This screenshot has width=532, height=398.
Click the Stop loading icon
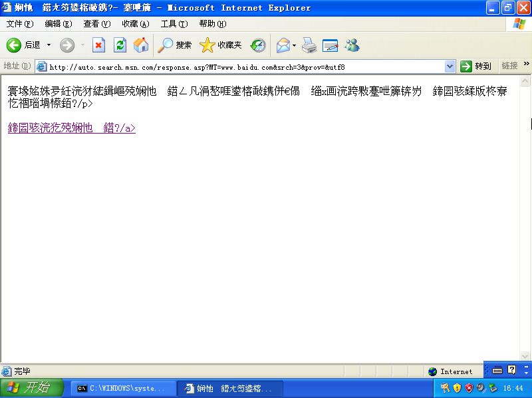click(x=99, y=45)
